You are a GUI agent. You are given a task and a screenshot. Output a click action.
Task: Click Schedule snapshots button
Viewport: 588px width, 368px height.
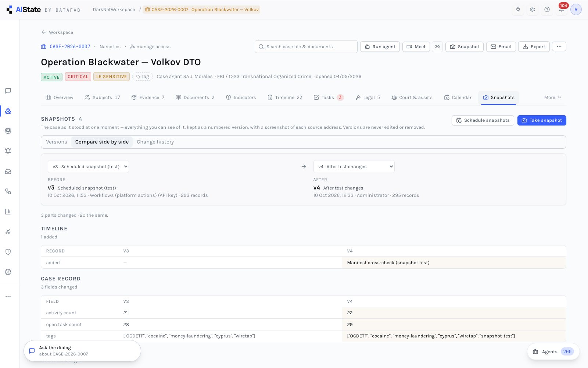483,120
